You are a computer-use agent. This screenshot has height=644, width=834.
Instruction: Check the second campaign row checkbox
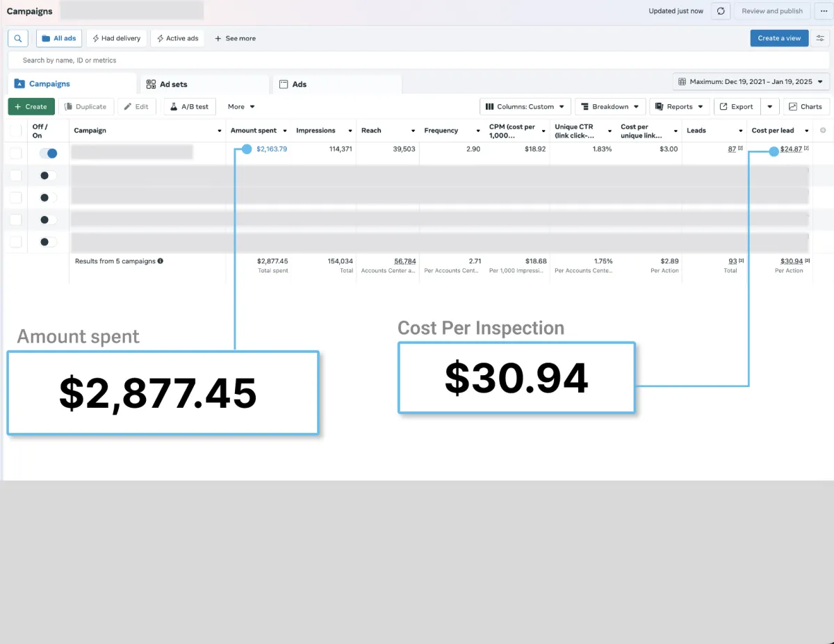click(x=15, y=176)
